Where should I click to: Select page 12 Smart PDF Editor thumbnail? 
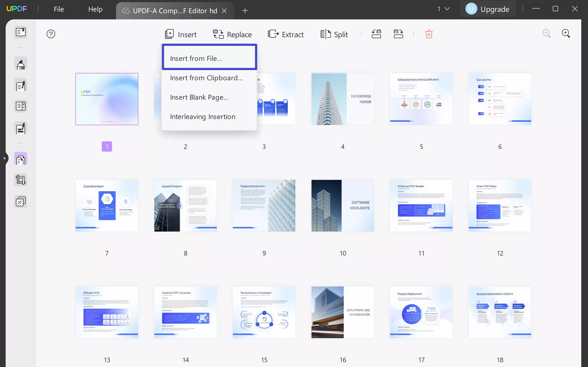[500, 205]
